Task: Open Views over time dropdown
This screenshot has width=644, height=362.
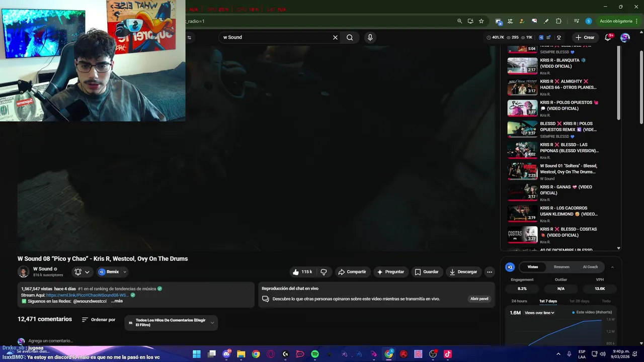Action: click(539, 313)
